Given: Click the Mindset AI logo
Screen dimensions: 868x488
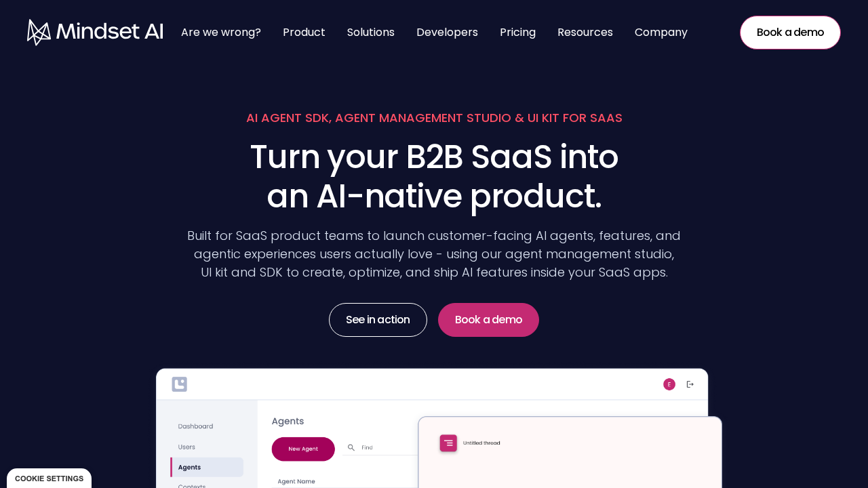Looking at the screenshot, I should [x=95, y=32].
